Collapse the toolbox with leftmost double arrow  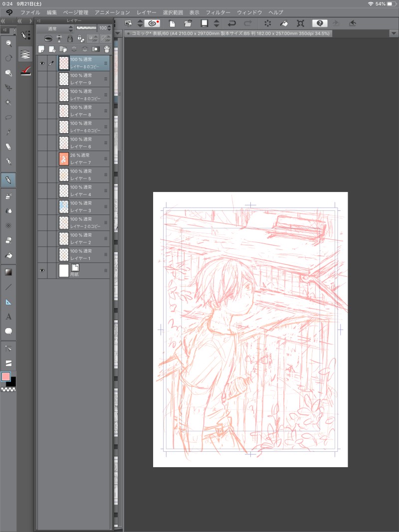[x=3, y=21]
